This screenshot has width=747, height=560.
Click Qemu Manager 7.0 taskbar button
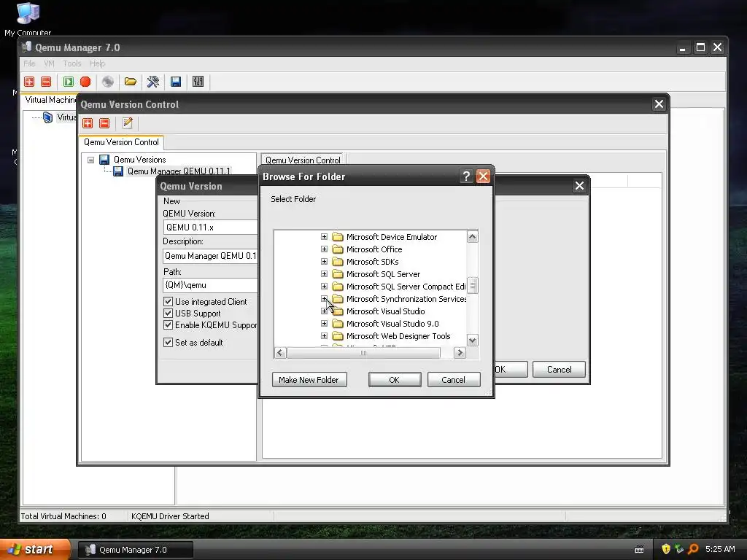[135, 550]
